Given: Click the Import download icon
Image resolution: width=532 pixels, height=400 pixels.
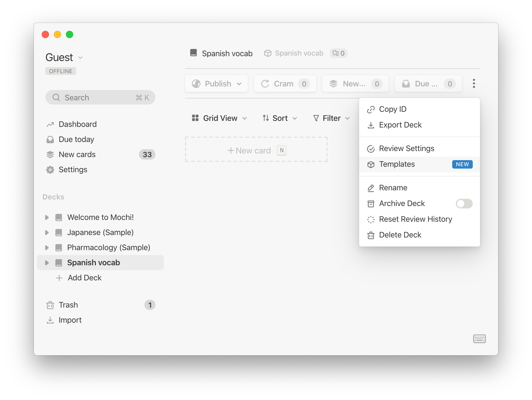Looking at the screenshot, I should tap(50, 320).
